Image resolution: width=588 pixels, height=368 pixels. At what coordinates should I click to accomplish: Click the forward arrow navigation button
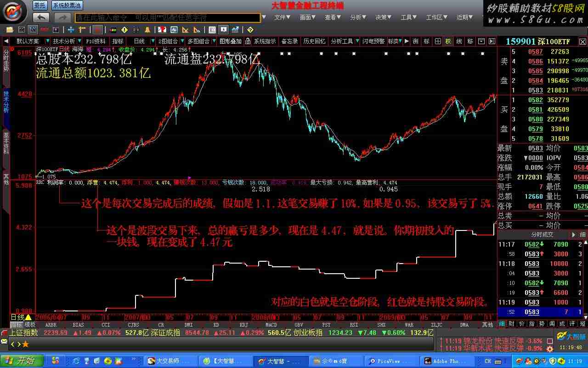click(x=62, y=17)
